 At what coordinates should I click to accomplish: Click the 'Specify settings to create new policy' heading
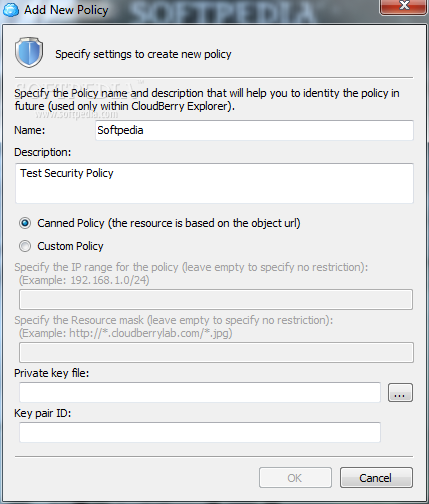click(143, 54)
